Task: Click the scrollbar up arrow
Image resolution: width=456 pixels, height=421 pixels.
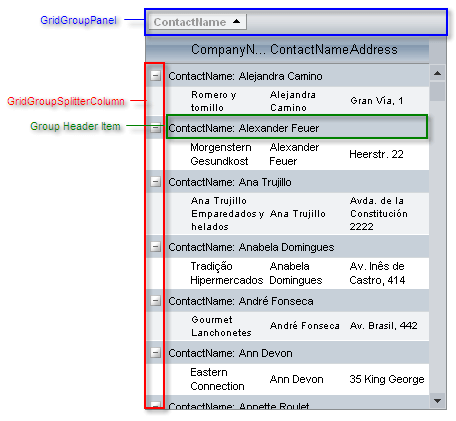Action: coord(438,73)
